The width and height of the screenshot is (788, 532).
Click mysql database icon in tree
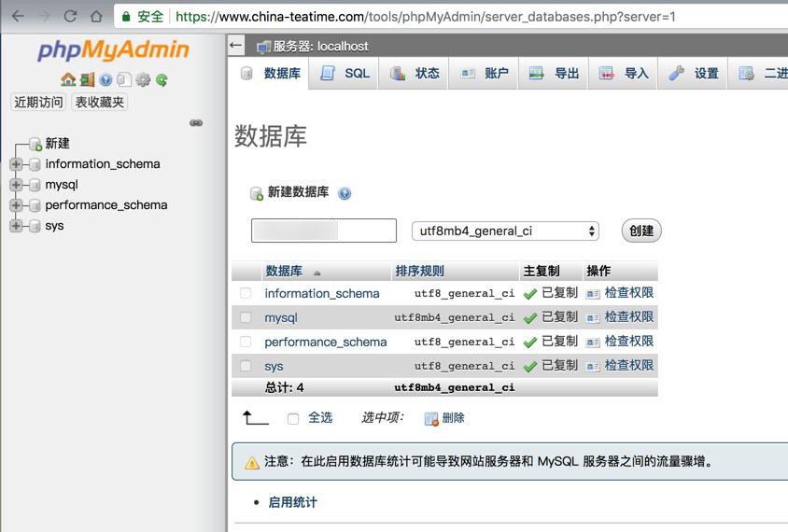35,185
